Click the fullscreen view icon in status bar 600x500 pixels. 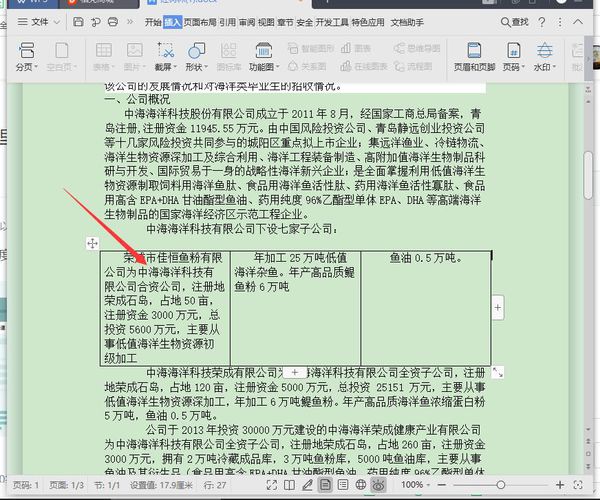tap(272, 485)
